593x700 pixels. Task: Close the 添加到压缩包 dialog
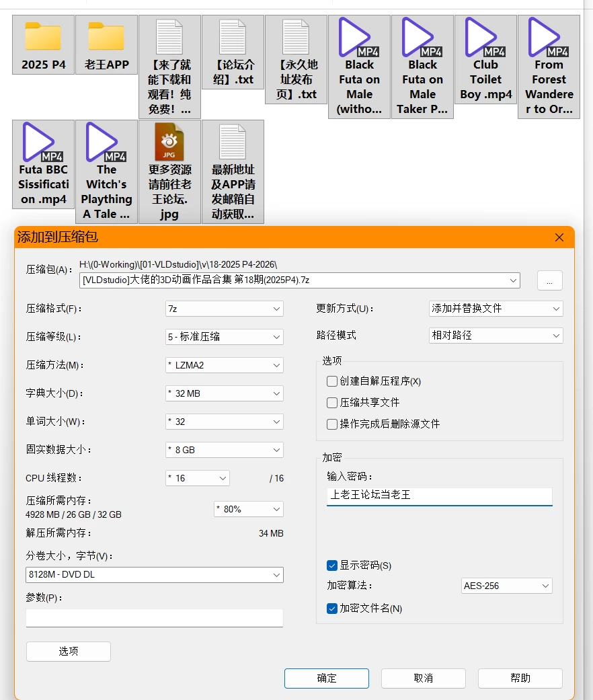[x=559, y=237]
